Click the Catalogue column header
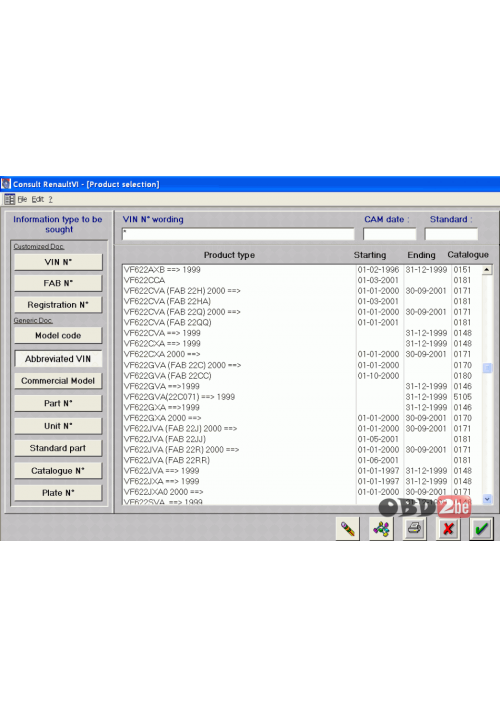The width and height of the screenshot is (500, 717). [x=468, y=255]
